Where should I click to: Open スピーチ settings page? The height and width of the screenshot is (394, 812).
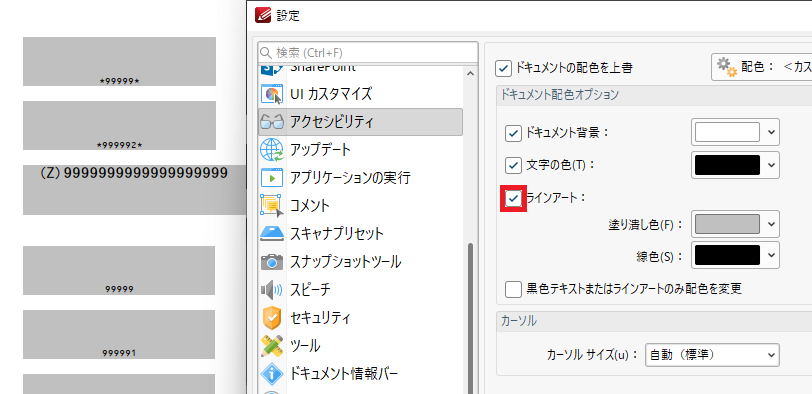click(x=360, y=289)
